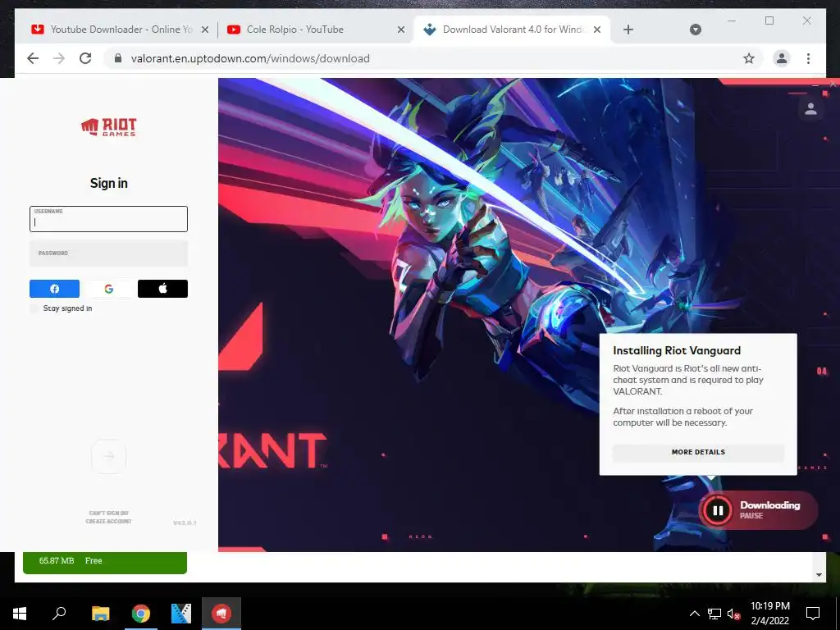View site security lock information
The image size is (840, 630).
[118, 58]
